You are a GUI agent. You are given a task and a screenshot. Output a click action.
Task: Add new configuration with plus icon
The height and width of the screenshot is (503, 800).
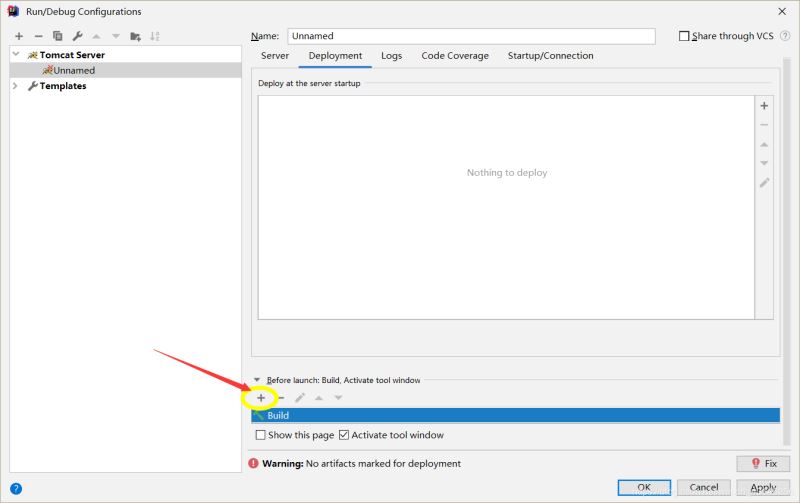tap(18, 36)
